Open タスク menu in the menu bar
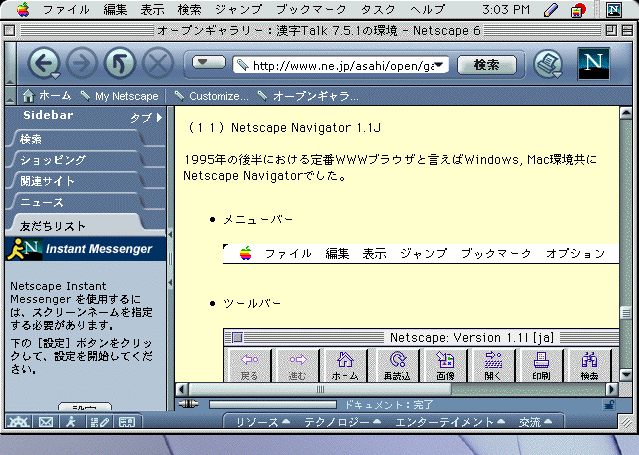The height and width of the screenshot is (455, 639). pos(378,9)
